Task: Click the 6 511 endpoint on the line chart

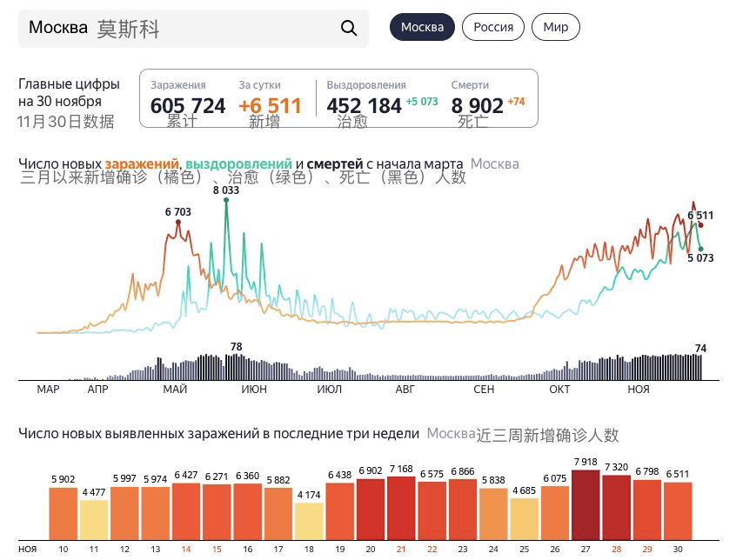Action: 700,224
